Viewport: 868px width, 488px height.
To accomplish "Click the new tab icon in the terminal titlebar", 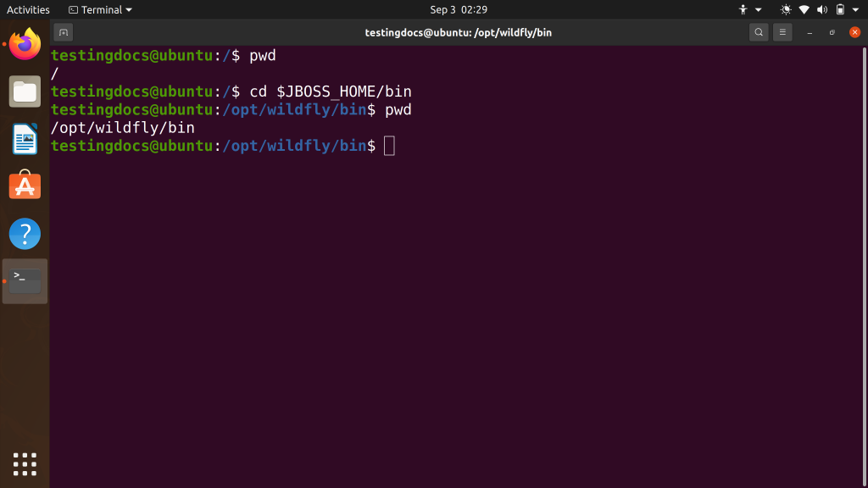I will click(64, 31).
